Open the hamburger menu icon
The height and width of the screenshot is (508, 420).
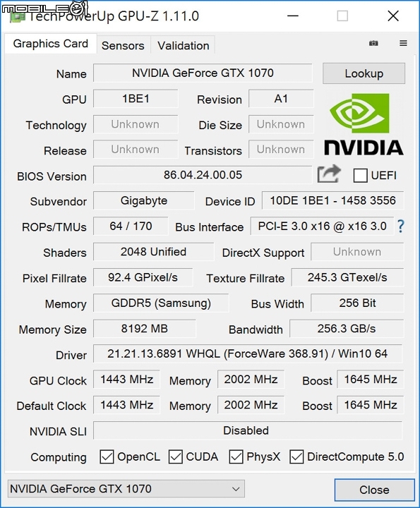tap(403, 43)
